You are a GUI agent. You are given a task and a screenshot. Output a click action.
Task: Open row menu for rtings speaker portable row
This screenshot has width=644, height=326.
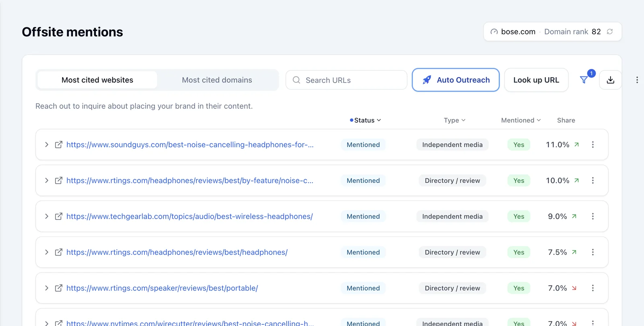[592, 288]
